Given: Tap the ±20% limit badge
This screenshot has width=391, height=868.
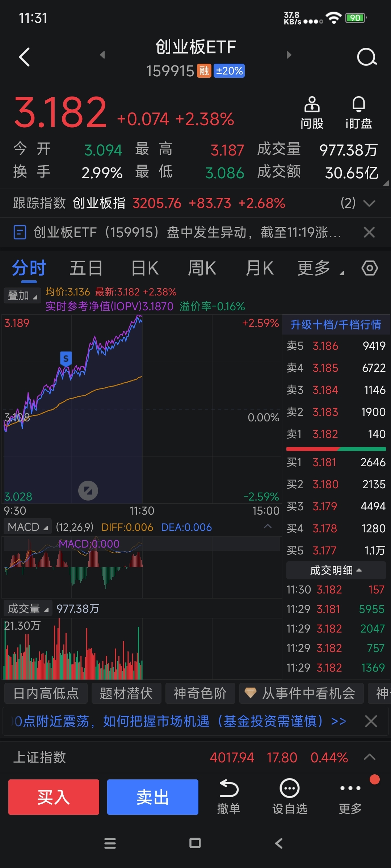Looking at the screenshot, I should click(229, 71).
